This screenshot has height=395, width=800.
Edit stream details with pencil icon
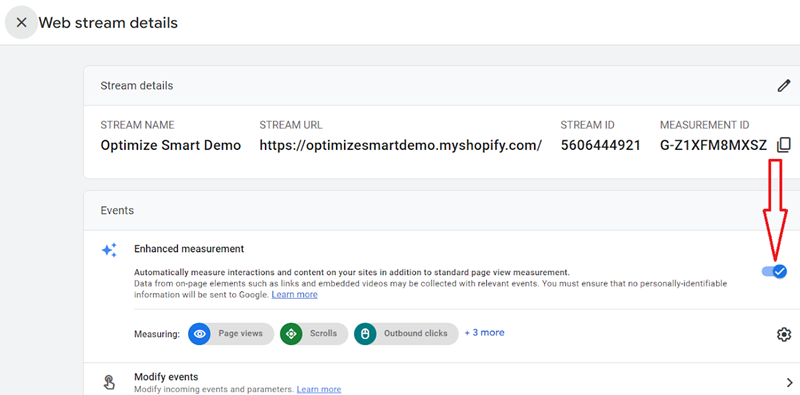pos(784,86)
